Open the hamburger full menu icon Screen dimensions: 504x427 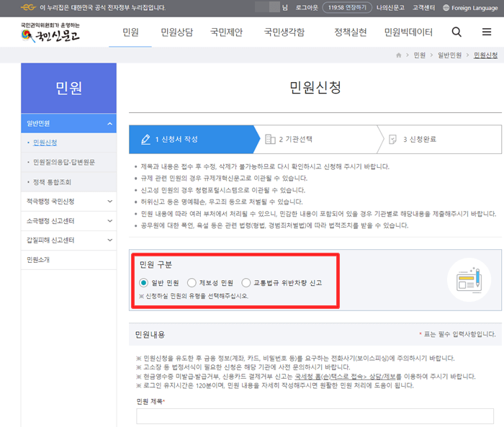click(487, 32)
